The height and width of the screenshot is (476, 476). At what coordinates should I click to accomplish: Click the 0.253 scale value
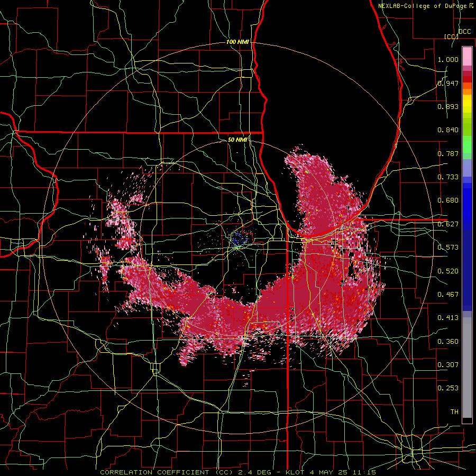click(x=448, y=388)
